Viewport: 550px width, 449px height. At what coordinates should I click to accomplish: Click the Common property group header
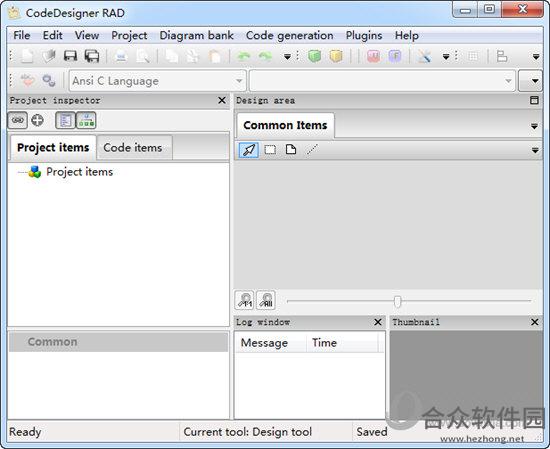[118, 342]
